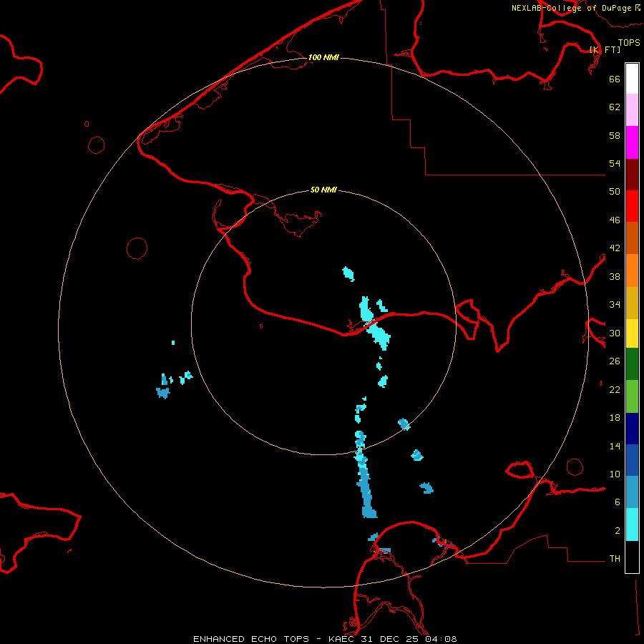Click the legend value '30'

[x=615, y=333]
